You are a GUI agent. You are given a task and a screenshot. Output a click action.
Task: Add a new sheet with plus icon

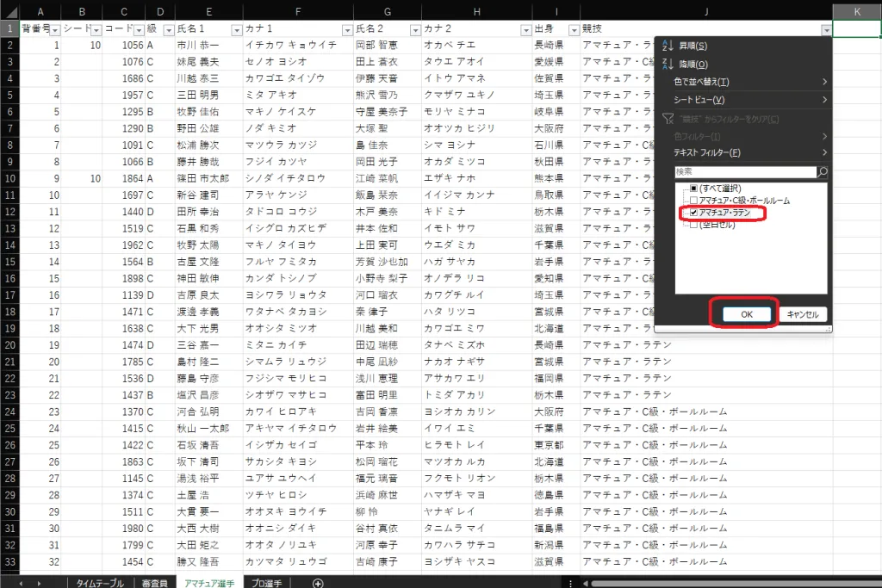[x=318, y=583]
